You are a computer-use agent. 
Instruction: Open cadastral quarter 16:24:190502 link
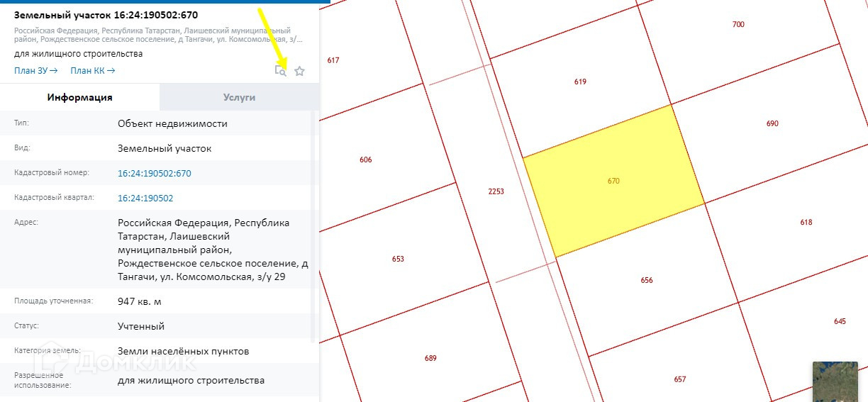coord(145,198)
